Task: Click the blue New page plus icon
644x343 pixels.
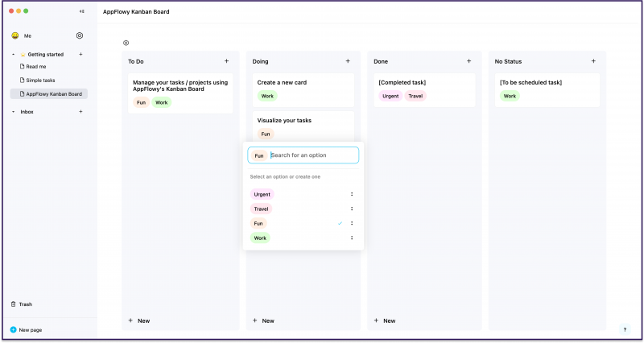Action: tap(13, 330)
